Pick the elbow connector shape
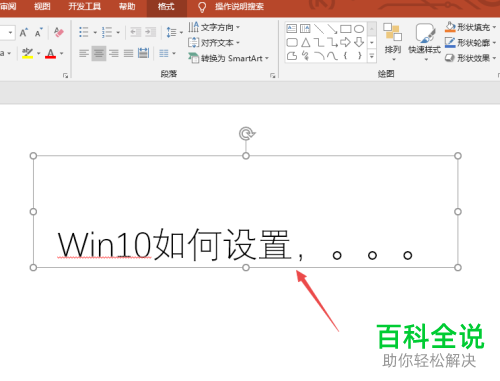Screen dimensions: 500x381 pyautogui.click(x=319, y=42)
